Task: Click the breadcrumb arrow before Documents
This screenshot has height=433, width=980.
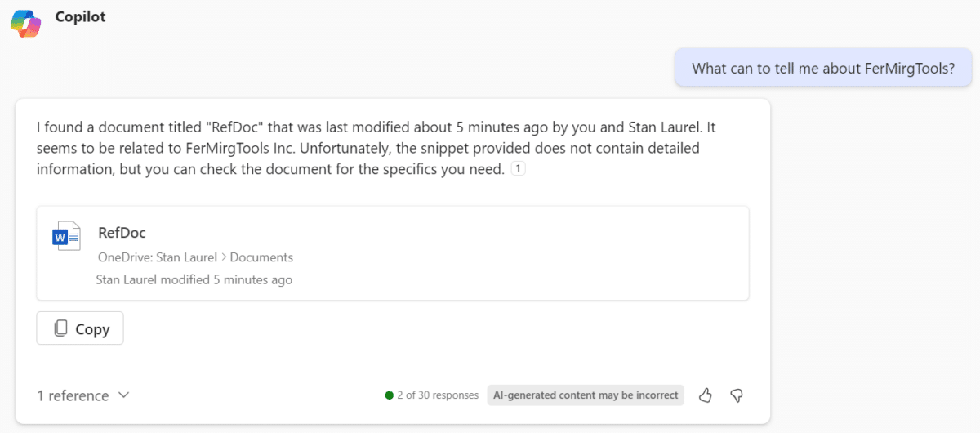Action: [x=224, y=257]
